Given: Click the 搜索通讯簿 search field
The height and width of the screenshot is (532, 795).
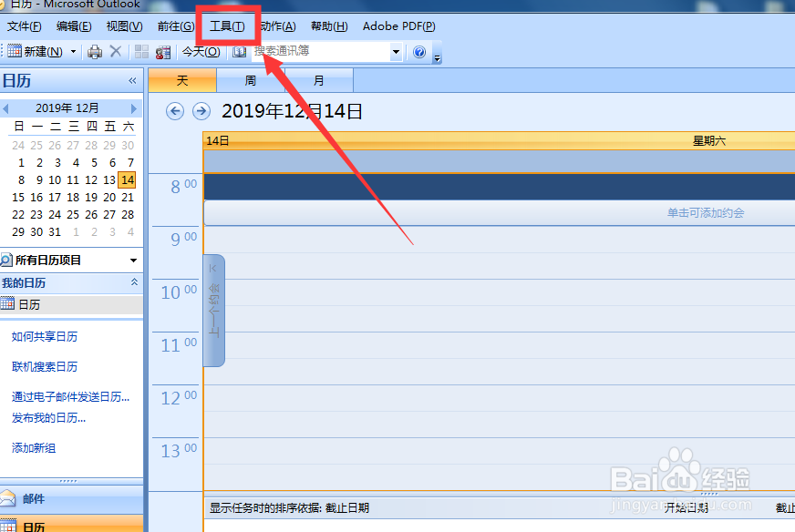Looking at the screenshot, I should [x=320, y=51].
